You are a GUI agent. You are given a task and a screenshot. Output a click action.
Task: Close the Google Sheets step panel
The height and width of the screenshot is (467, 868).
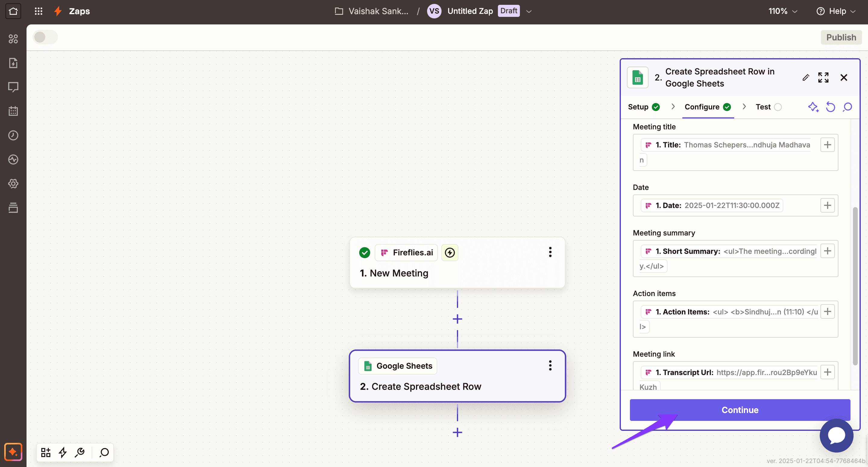(844, 77)
